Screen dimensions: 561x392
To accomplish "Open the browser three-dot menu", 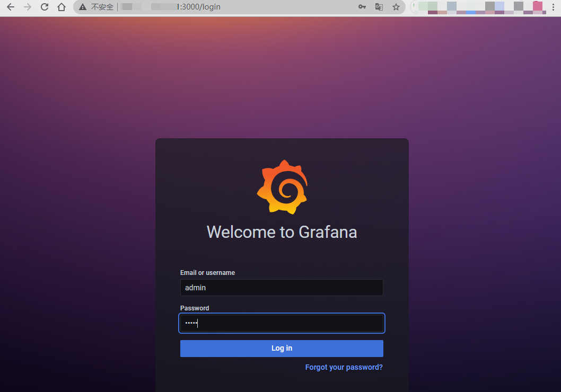I will 554,7.
